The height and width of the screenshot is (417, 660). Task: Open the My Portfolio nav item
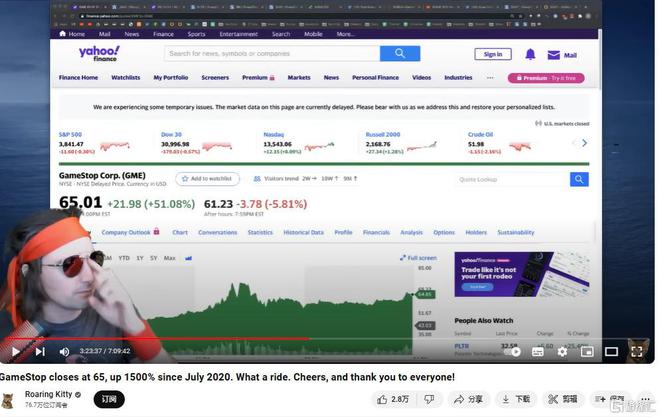[170, 78]
